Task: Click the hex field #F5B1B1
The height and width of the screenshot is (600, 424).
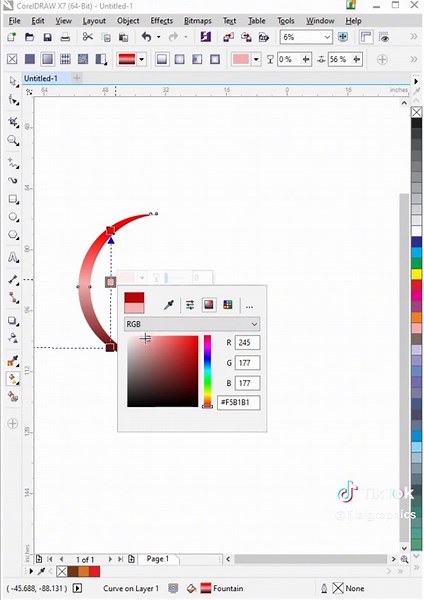Action: tap(239, 403)
